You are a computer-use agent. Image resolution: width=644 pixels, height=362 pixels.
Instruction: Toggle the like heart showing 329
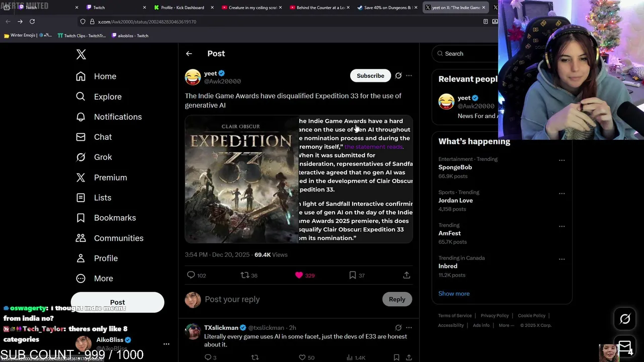299,275
